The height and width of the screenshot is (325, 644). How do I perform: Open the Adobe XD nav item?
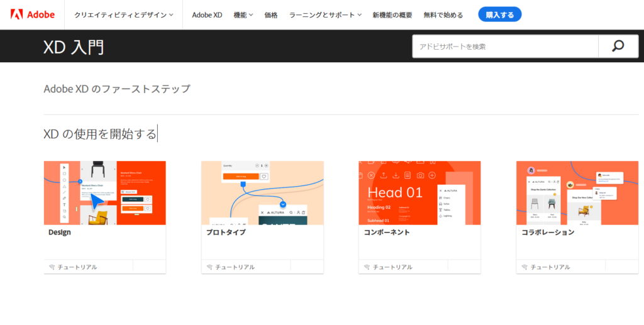click(x=207, y=15)
